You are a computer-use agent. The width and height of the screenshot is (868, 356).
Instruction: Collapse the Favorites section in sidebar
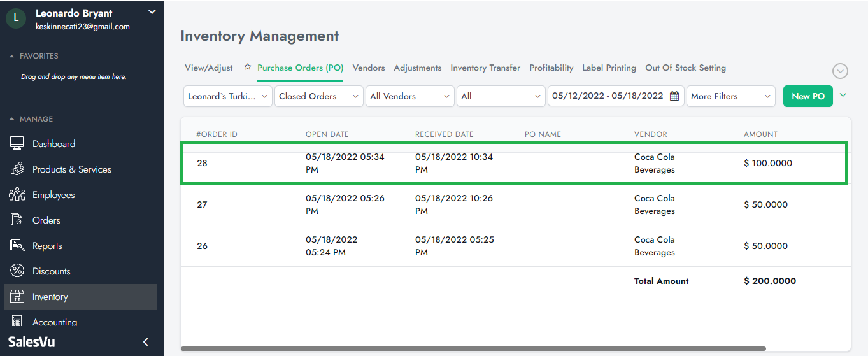click(12, 56)
